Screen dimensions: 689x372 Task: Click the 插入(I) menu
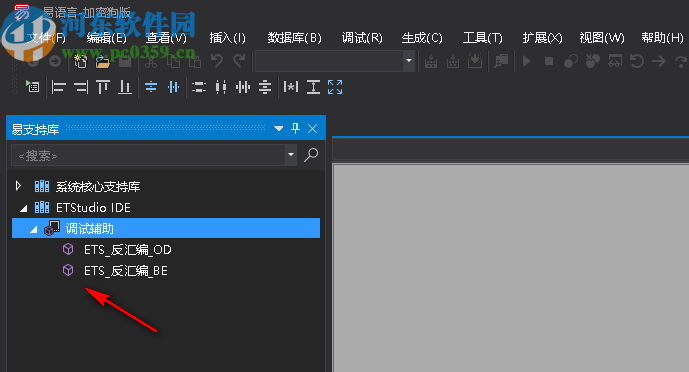tap(227, 38)
